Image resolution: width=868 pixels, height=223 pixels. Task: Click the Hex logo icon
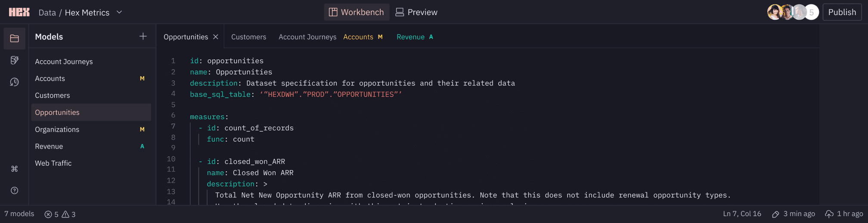click(x=19, y=12)
